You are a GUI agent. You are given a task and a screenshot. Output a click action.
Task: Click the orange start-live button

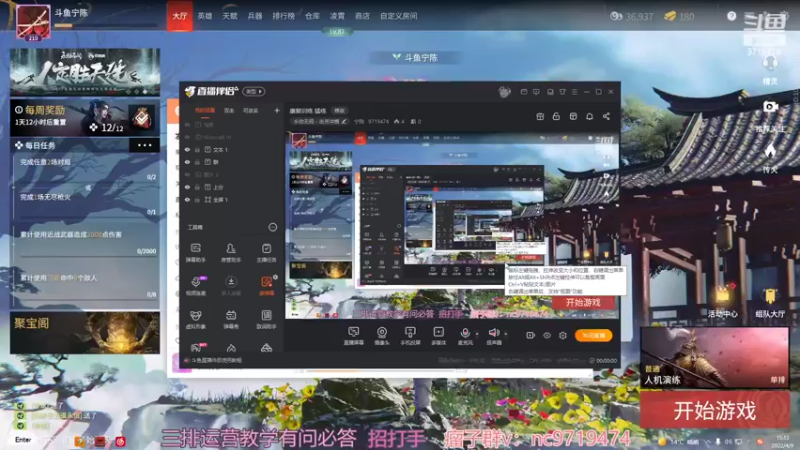(593, 335)
